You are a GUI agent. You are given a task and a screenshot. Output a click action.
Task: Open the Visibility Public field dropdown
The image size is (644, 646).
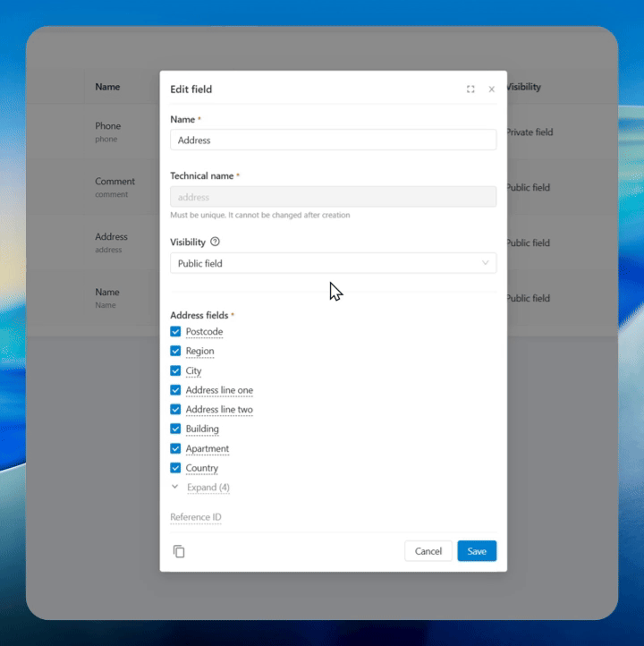click(x=333, y=263)
